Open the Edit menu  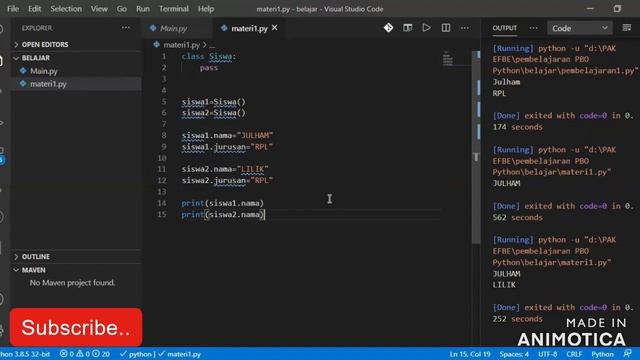pyautogui.click(x=34, y=9)
